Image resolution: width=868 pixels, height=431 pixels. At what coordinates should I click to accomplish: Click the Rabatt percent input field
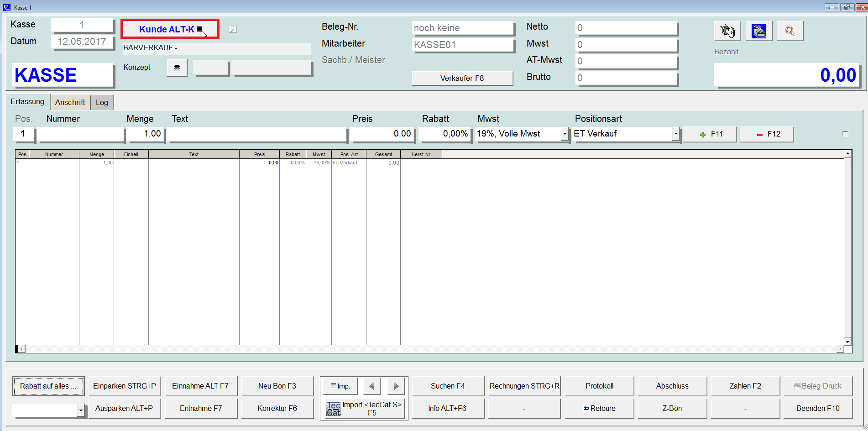(x=445, y=134)
